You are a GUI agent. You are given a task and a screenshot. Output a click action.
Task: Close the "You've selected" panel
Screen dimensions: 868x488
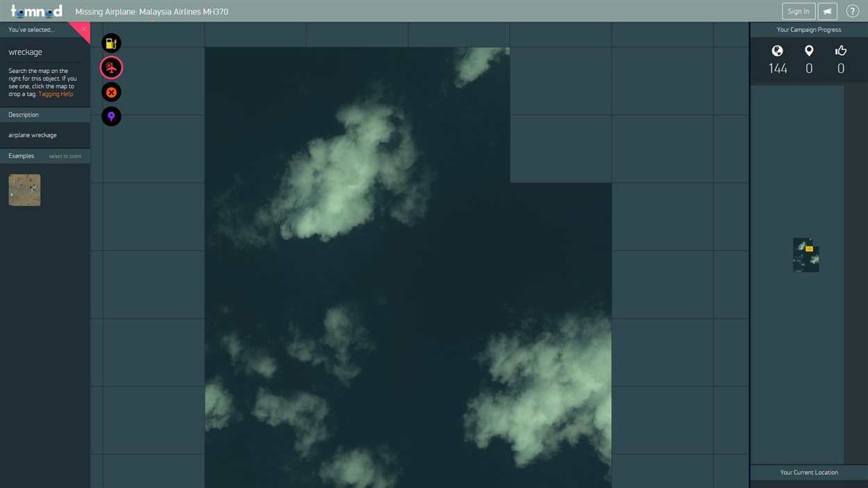click(x=84, y=29)
